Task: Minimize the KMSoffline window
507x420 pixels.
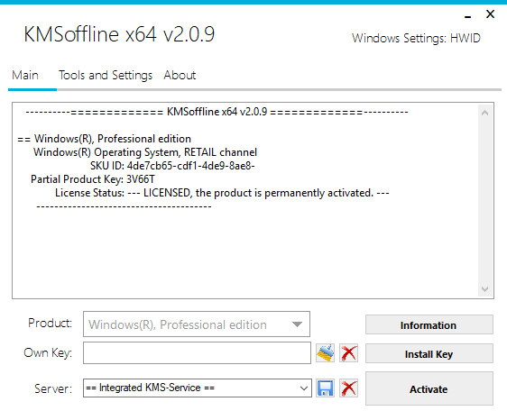Action: (x=467, y=16)
